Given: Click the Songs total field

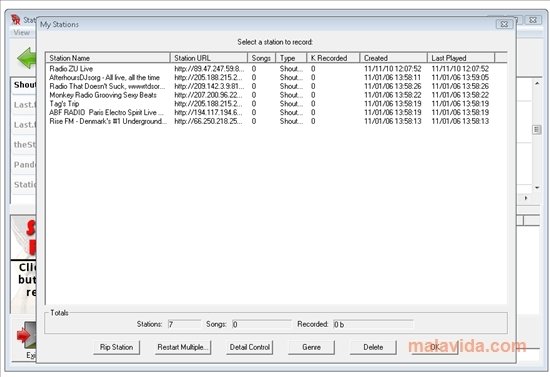Looking at the screenshot, I should [262, 324].
